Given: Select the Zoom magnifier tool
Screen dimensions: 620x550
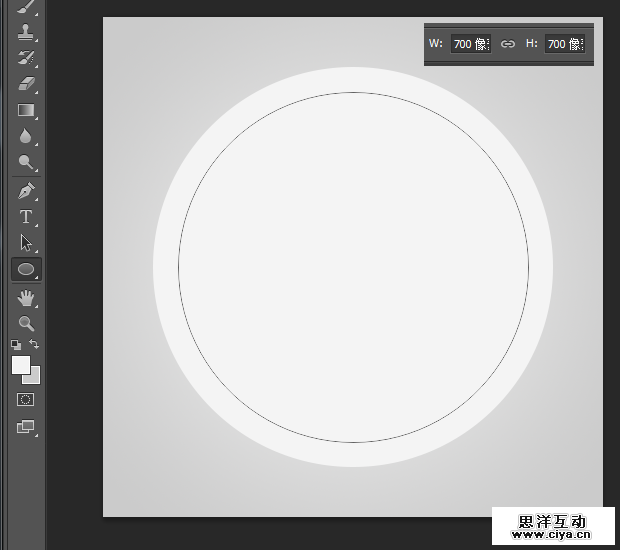Looking at the screenshot, I should tap(26, 323).
